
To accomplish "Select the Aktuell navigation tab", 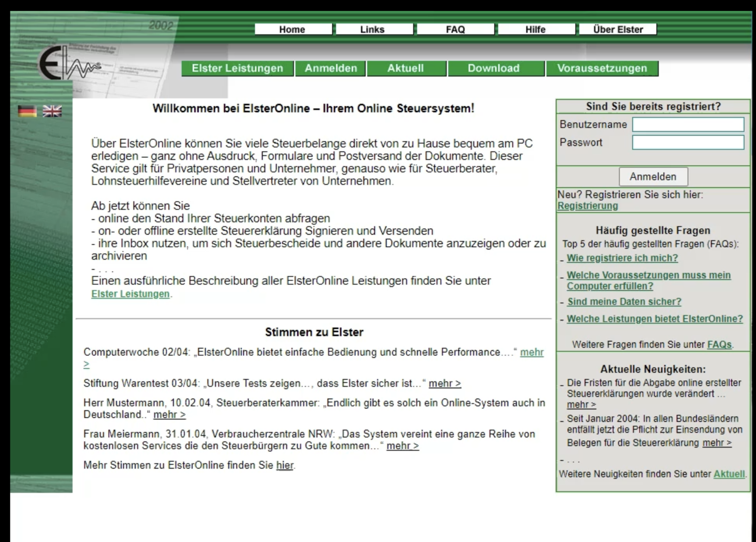I will [406, 69].
